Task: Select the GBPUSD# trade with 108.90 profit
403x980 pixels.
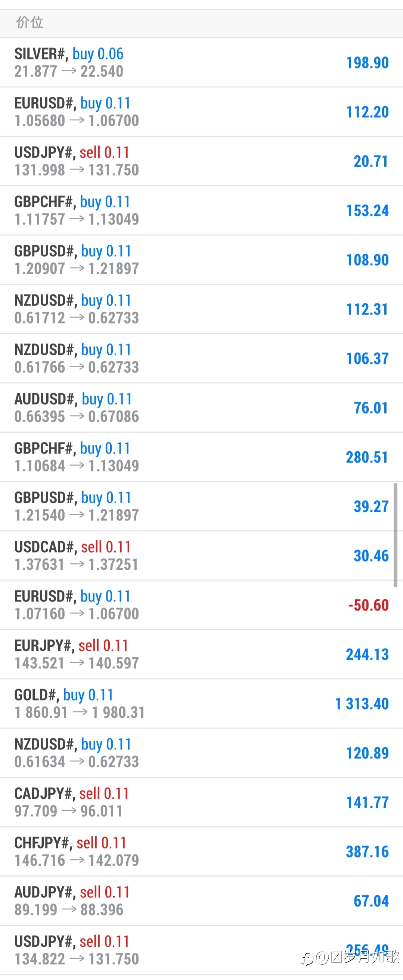Action: (x=202, y=260)
